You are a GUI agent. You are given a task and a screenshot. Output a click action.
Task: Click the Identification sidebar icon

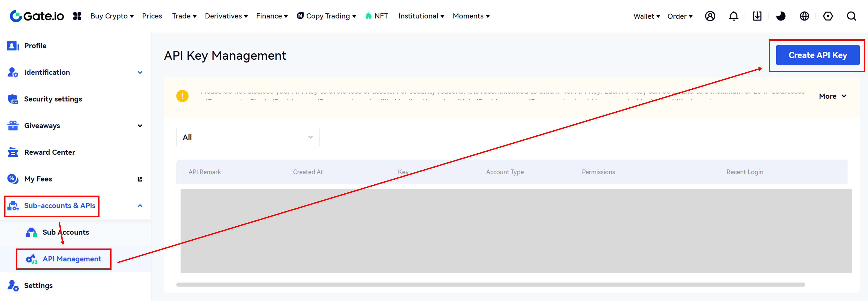tap(13, 72)
